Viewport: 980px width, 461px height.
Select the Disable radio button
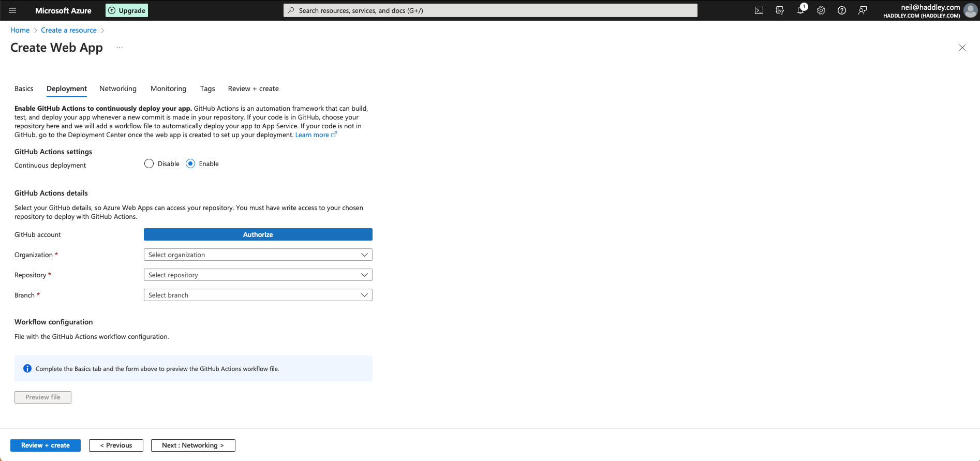[x=149, y=163]
